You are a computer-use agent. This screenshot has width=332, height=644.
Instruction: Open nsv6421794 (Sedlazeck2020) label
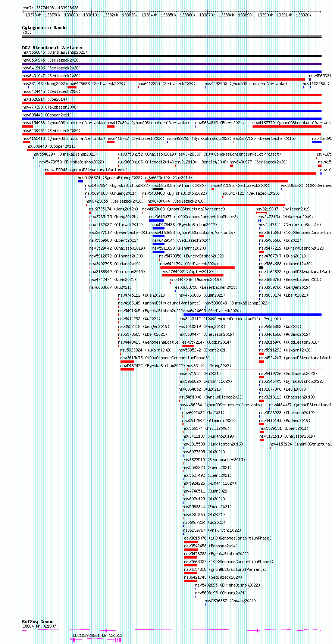(x=190, y=264)
